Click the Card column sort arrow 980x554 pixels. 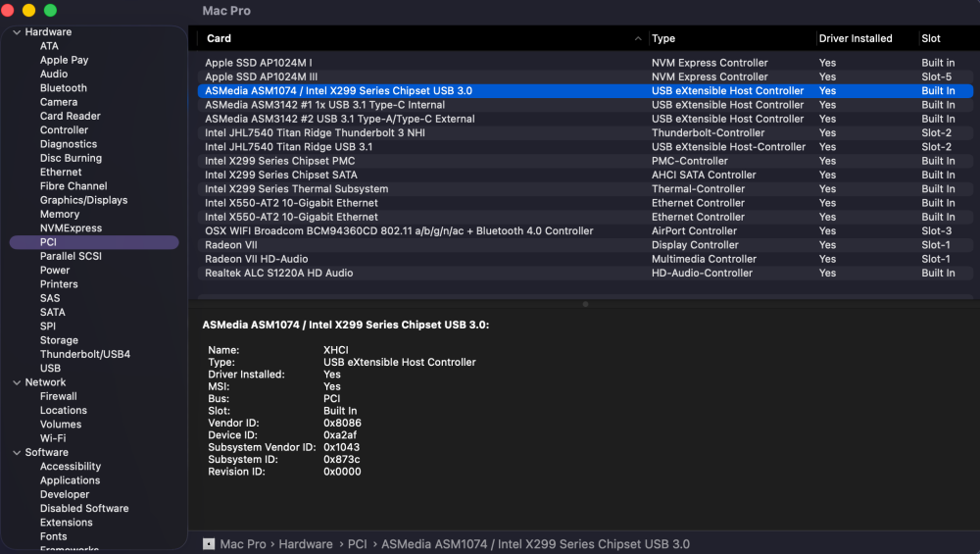coord(638,39)
